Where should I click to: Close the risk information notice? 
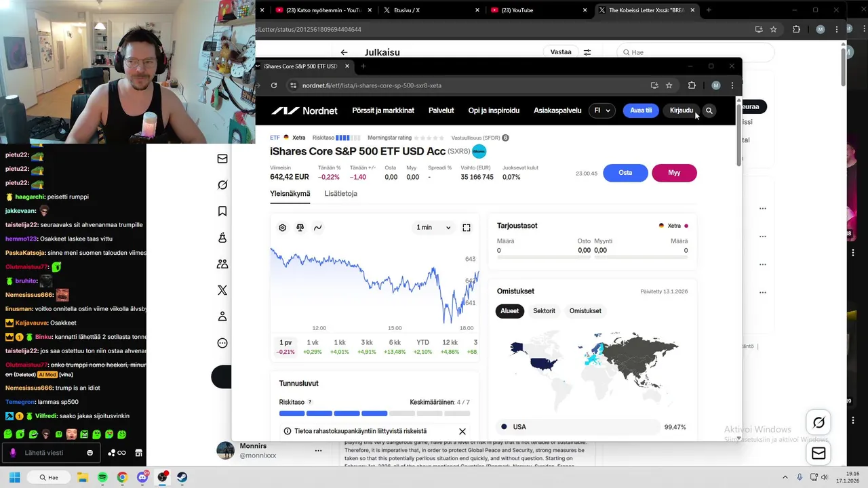pos(462,431)
